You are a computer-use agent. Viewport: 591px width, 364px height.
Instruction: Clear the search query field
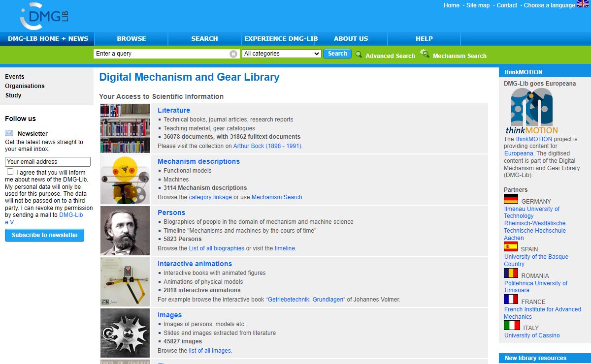[233, 54]
